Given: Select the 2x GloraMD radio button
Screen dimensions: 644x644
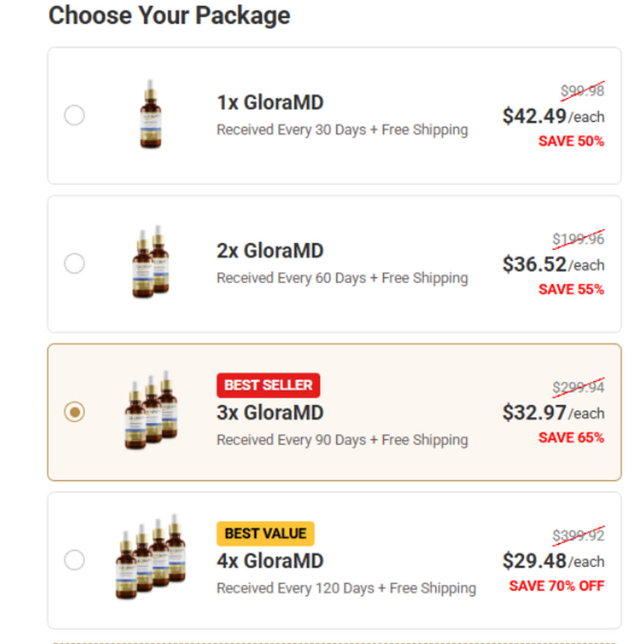Looking at the screenshot, I should coord(75,263).
